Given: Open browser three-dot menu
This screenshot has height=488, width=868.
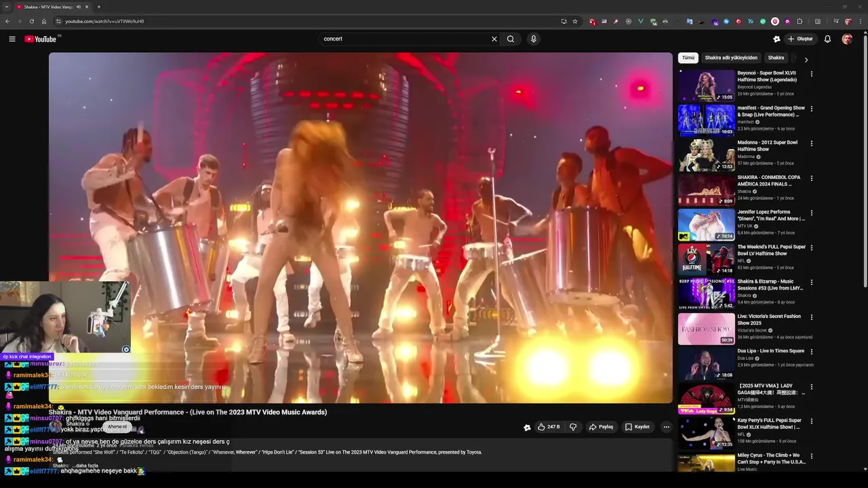Looking at the screenshot, I should (860, 21).
